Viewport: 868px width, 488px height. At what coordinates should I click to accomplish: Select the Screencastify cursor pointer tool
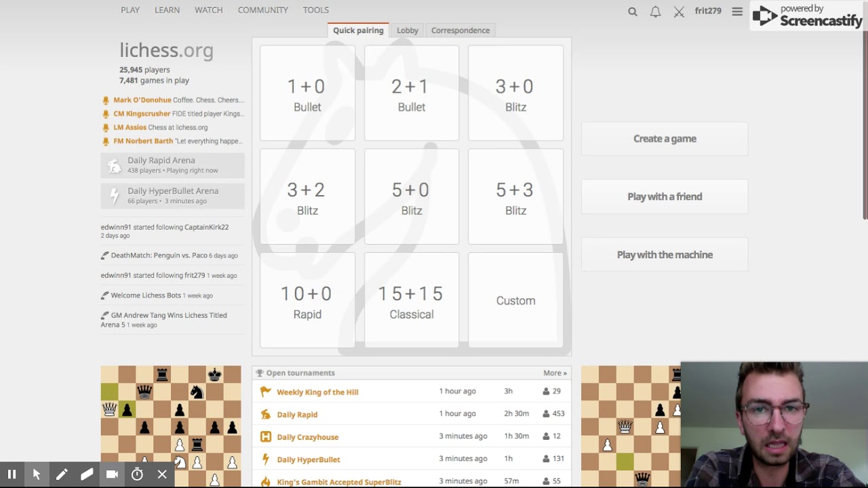(x=37, y=474)
